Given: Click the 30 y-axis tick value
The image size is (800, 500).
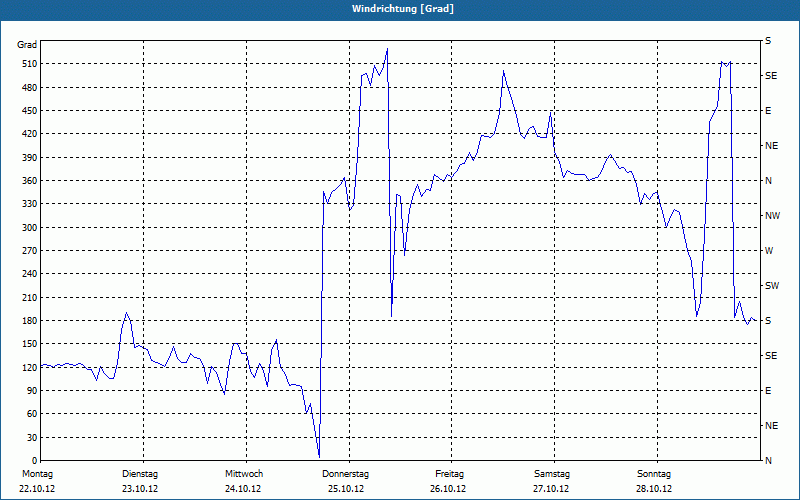Looking at the screenshot, I should click(31, 438).
